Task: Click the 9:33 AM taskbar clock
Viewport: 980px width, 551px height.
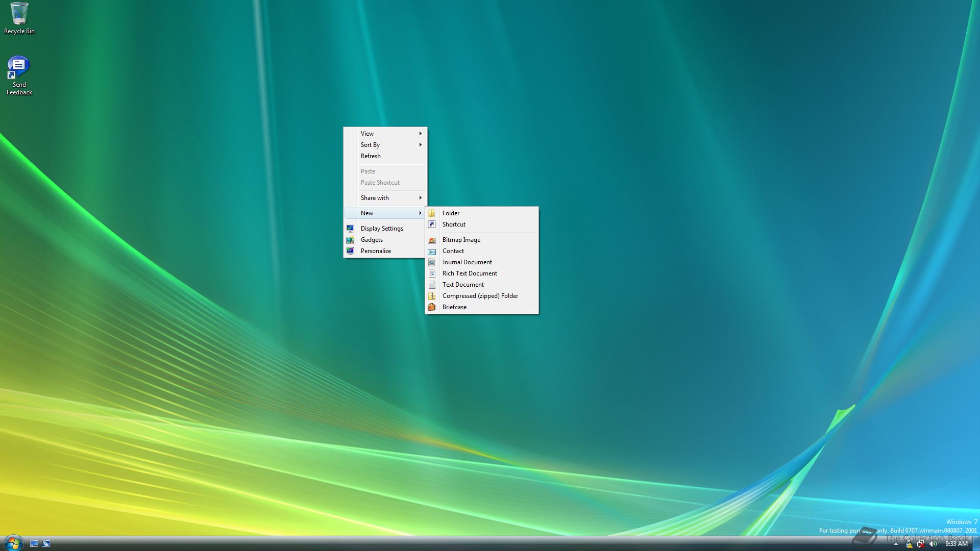Action: point(956,544)
